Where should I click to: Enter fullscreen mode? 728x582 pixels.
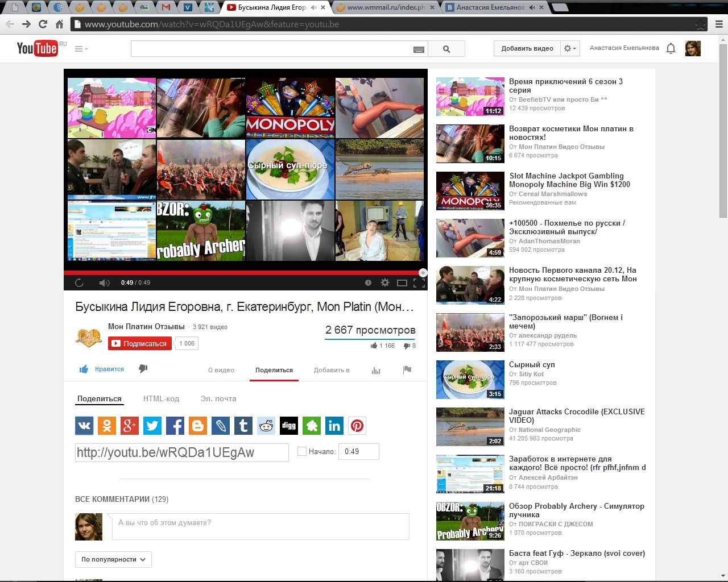tap(419, 282)
